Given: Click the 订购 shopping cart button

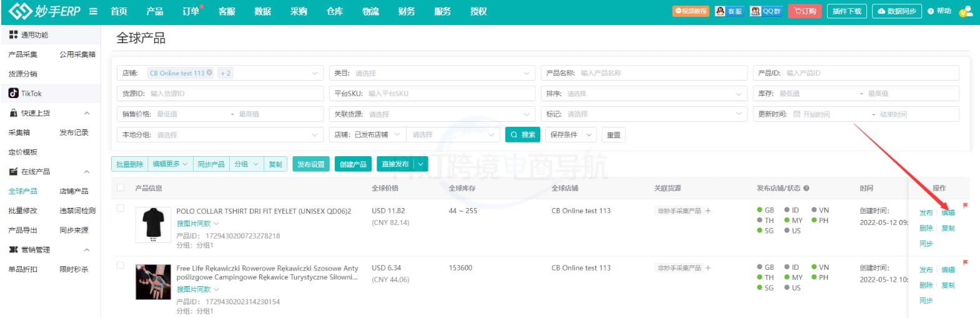Looking at the screenshot, I should (x=805, y=11).
